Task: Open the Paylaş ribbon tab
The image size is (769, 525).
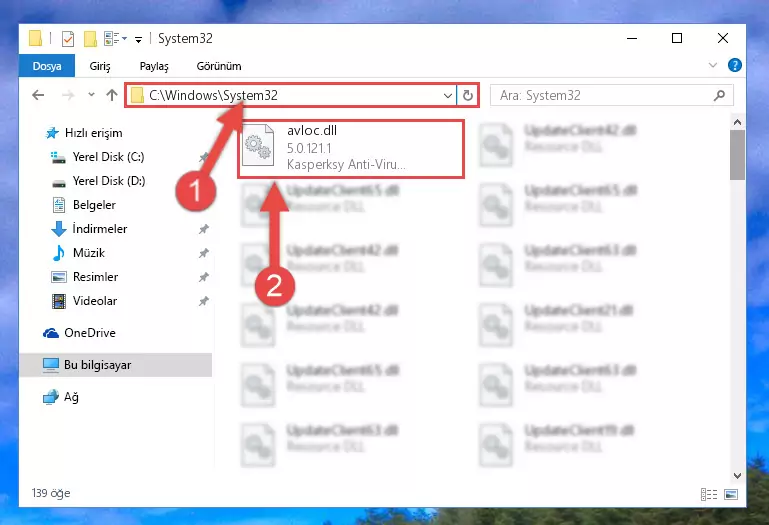Action: click(x=154, y=66)
